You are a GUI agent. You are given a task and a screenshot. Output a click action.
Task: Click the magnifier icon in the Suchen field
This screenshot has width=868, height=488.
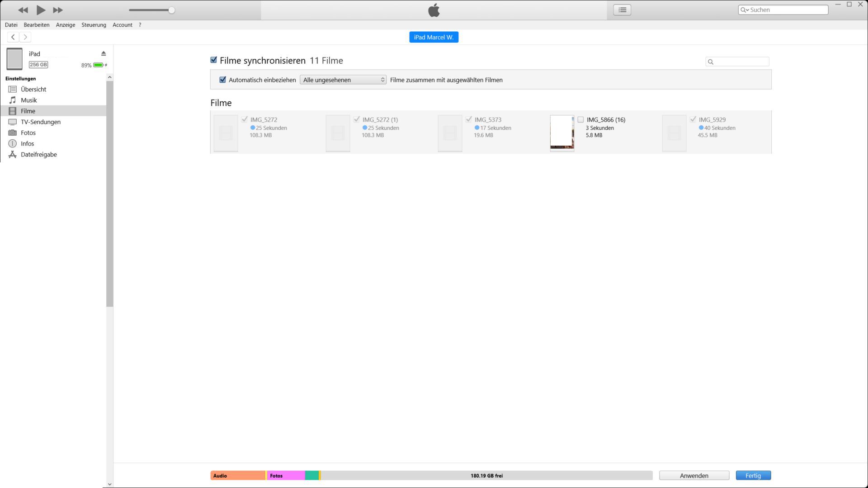click(744, 10)
